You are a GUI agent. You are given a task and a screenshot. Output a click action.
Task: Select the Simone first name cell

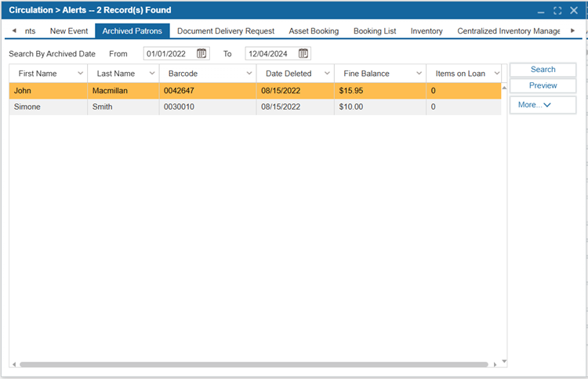click(x=49, y=106)
